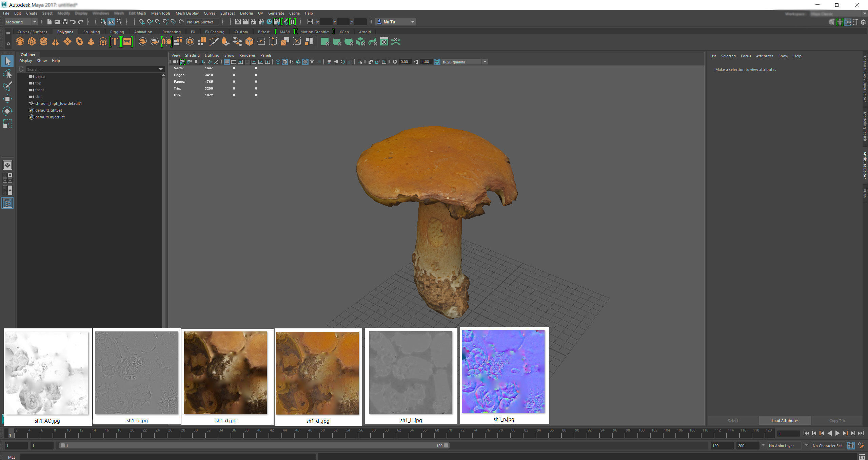Click the single perspective view layout icon

[x=7, y=165]
